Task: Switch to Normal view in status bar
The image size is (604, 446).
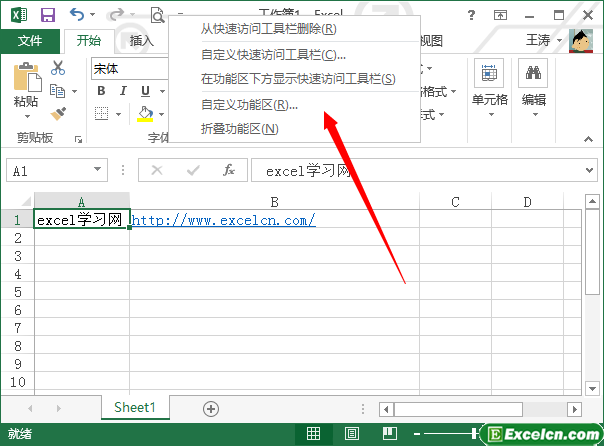Action: (313, 434)
